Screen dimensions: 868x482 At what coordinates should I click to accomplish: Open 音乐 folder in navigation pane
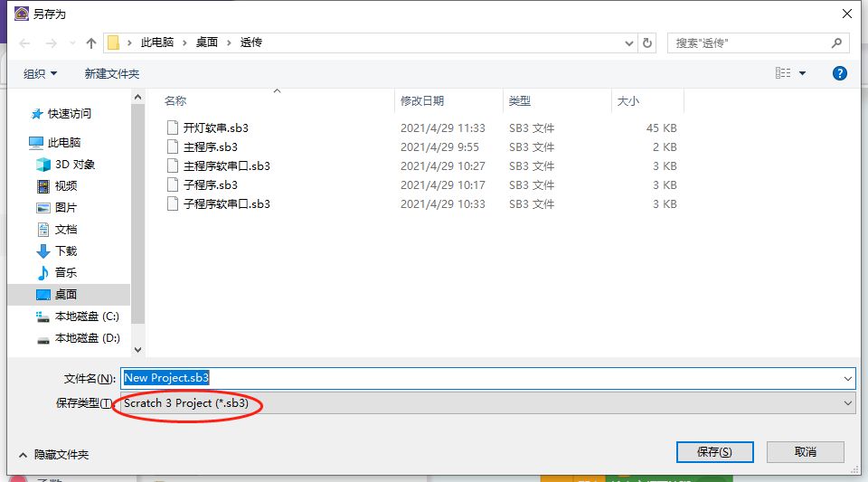(x=66, y=273)
